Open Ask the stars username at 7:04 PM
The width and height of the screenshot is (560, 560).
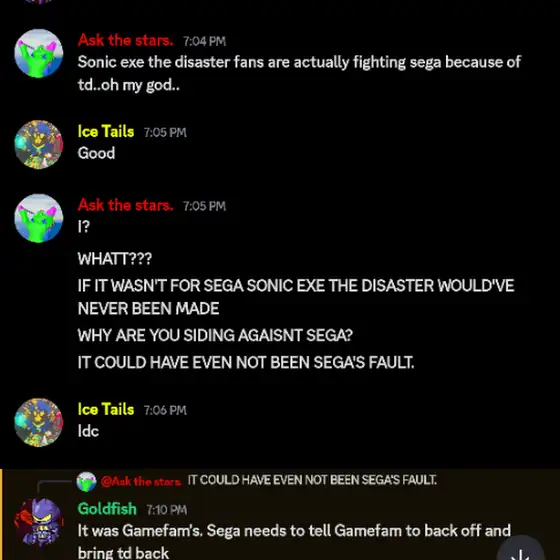tap(125, 40)
